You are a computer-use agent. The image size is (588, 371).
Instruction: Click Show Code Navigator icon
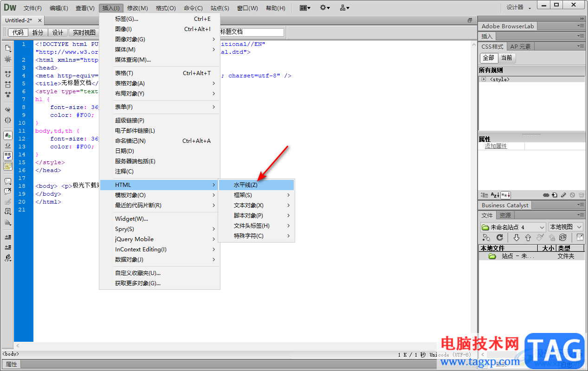[x=8, y=59]
